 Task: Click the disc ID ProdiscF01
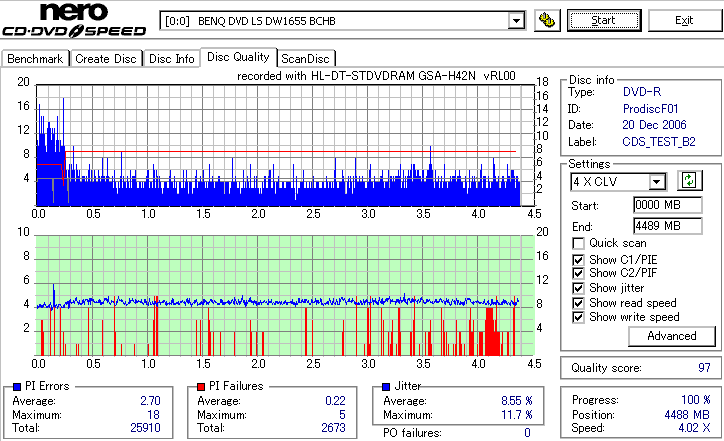650,109
